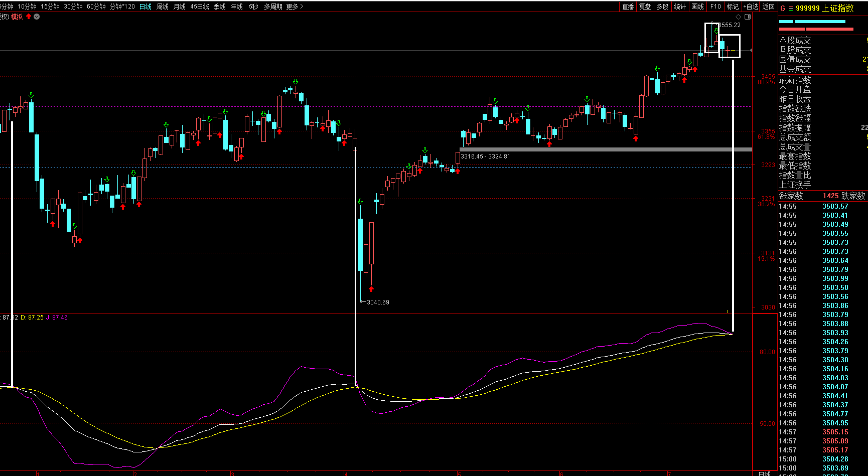Select the 日线 daily period
The width and height of the screenshot is (868, 476).
[146, 7]
